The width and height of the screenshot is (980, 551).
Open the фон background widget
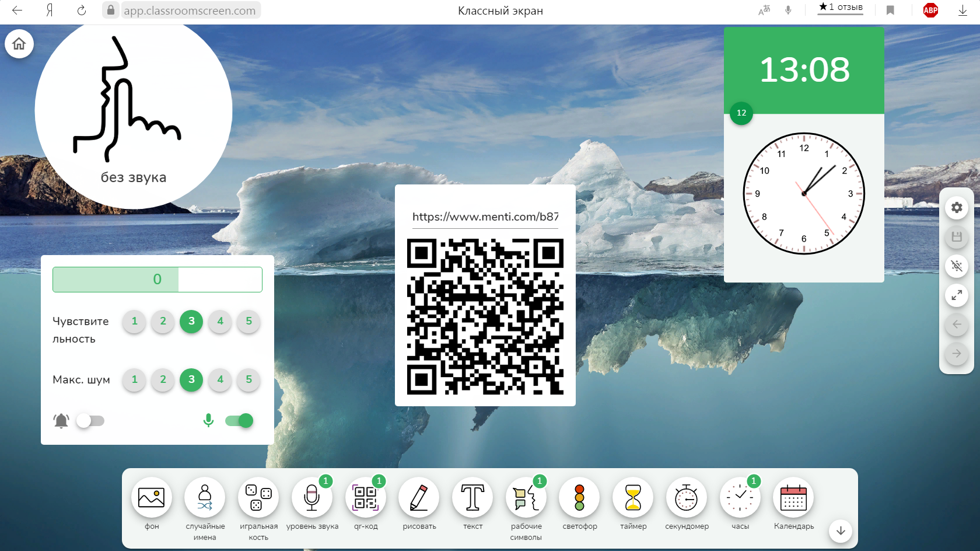click(151, 497)
